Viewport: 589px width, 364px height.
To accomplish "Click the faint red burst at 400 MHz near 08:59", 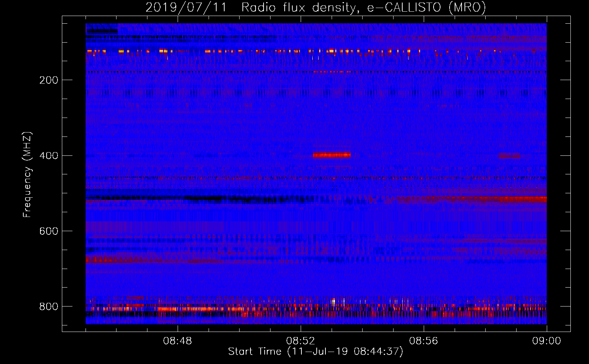I will (510, 156).
